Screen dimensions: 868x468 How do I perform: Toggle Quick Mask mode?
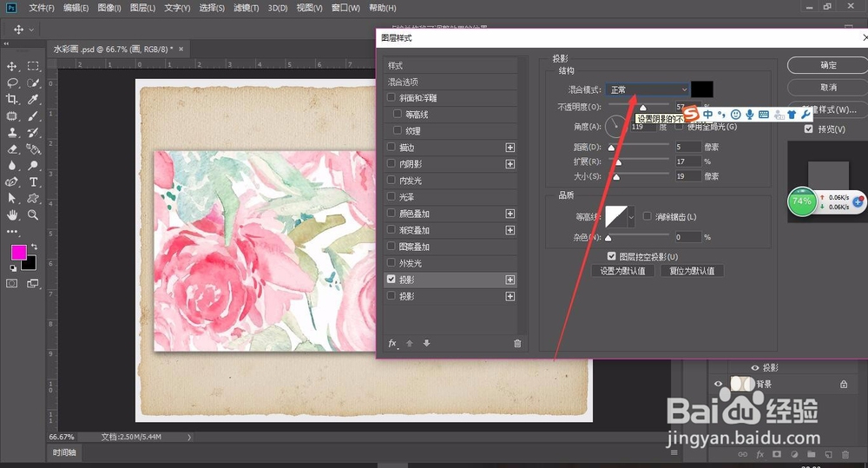click(x=11, y=284)
